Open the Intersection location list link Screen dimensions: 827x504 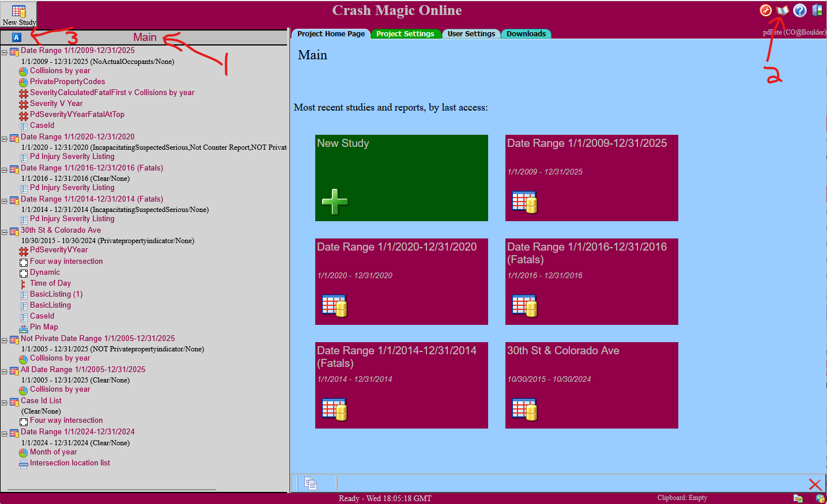(x=70, y=463)
